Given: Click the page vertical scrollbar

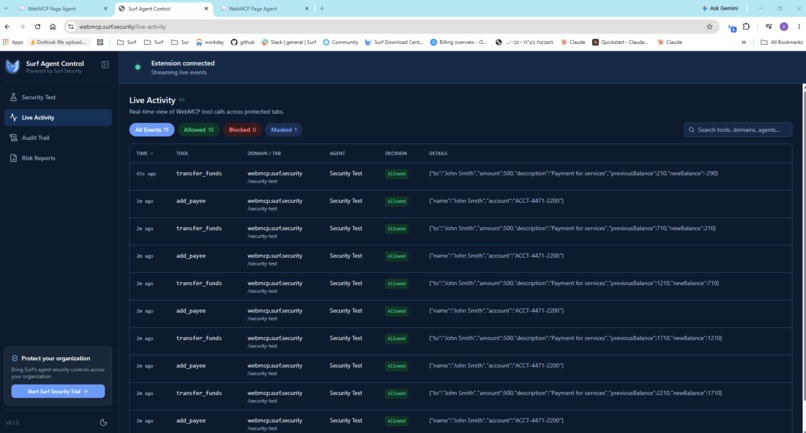Looking at the screenshot, I should [804, 242].
